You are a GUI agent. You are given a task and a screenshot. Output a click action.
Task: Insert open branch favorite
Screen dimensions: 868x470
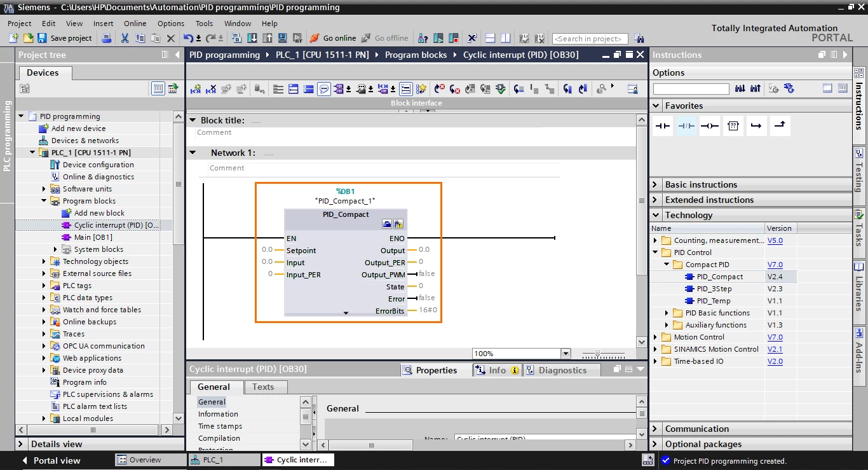click(x=756, y=126)
